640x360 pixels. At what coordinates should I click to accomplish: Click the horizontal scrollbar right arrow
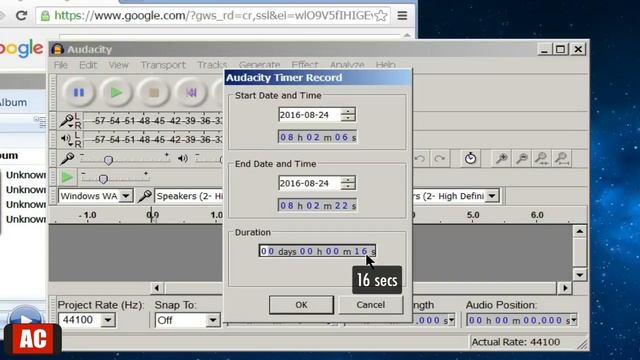pos(565,288)
